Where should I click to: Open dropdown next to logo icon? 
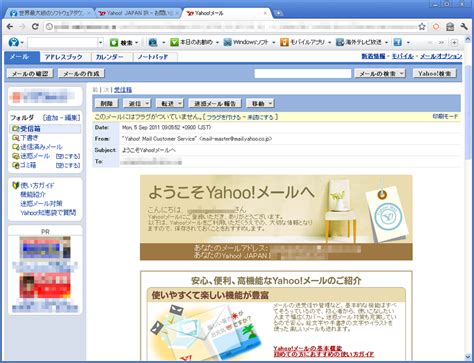(x=22, y=43)
